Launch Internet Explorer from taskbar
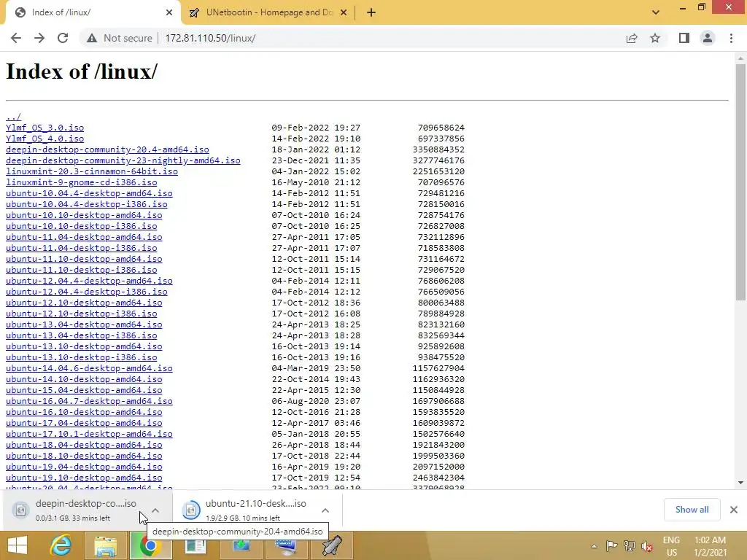This screenshot has width=747, height=560. click(x=61, y=545)
